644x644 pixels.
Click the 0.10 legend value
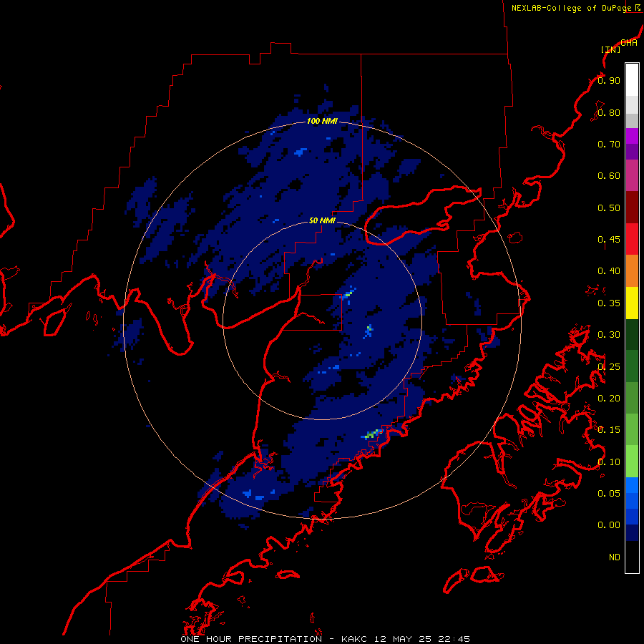pyautogui.click(x=609, y=462)
